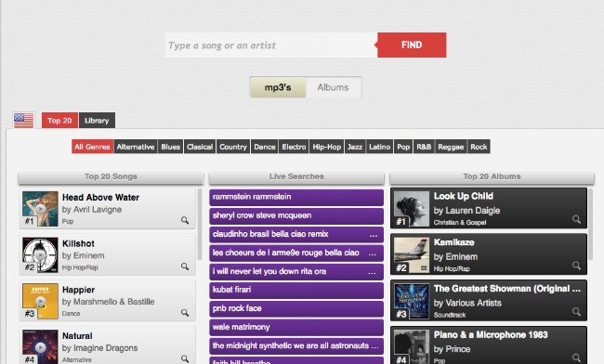Click the Live Searches header
Viewport: 604px width, 364px height.
coord(296,177)
